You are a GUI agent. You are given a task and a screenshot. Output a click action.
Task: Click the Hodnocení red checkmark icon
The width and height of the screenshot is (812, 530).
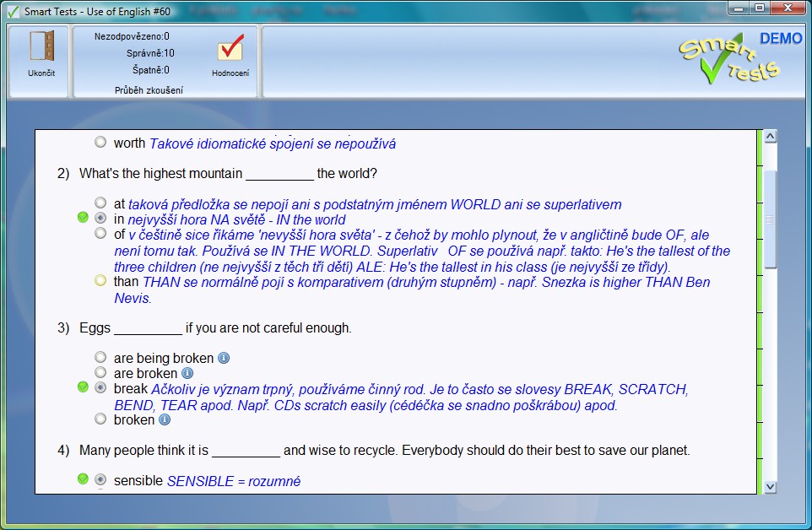click(230, 49)
